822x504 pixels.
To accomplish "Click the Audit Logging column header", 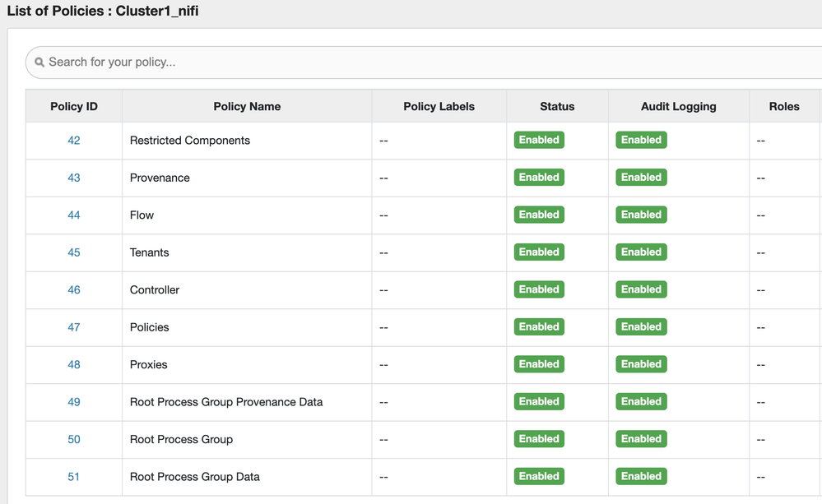I will point(678,106).
